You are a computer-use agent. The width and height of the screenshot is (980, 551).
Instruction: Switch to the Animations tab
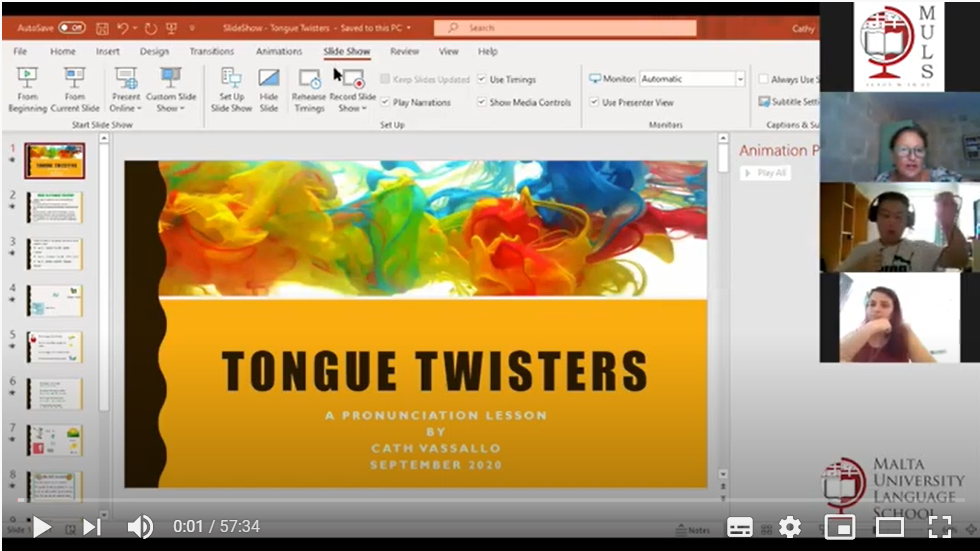click(279, 51)
